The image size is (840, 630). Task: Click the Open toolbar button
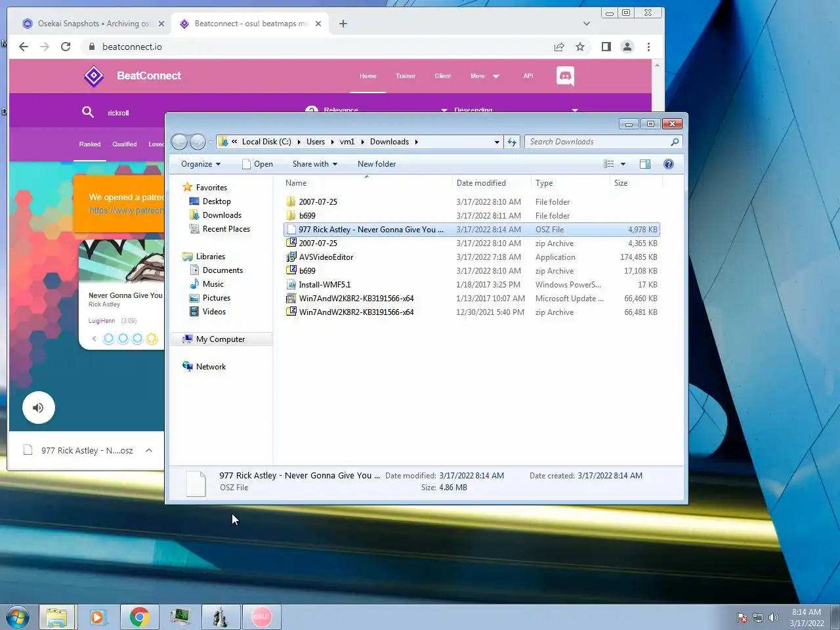257,164
